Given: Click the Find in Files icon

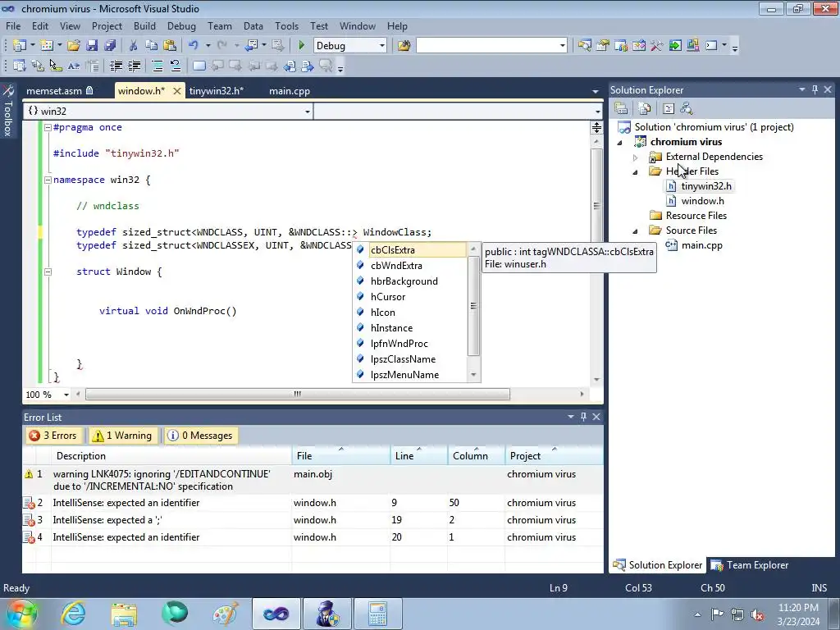Looking at the screenshot, I should click(404, 46).
